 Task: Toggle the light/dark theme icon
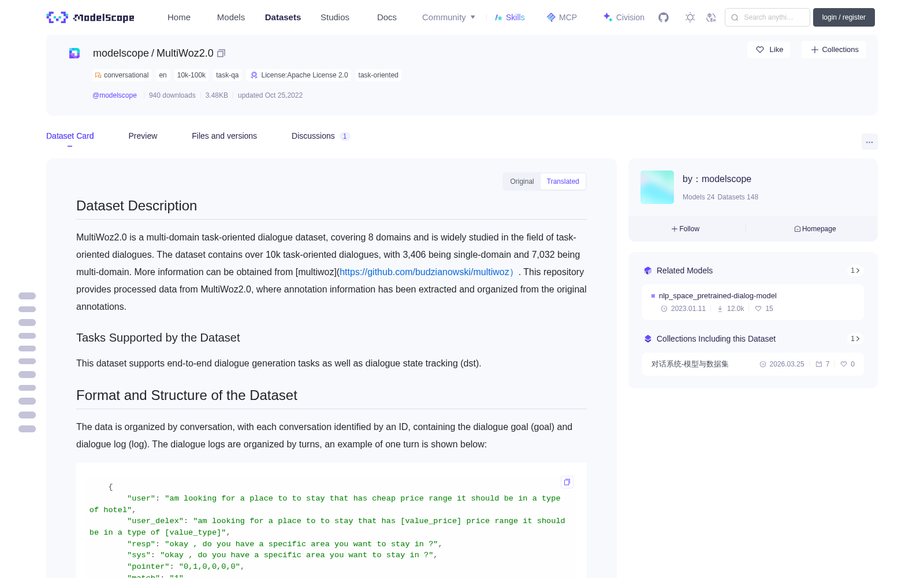(x=690, y=17)
